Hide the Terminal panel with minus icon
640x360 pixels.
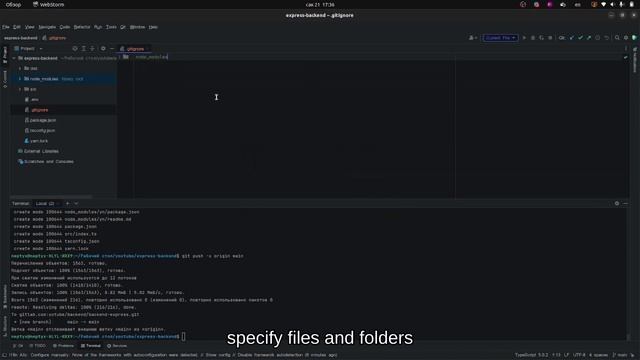pos(625,203)
